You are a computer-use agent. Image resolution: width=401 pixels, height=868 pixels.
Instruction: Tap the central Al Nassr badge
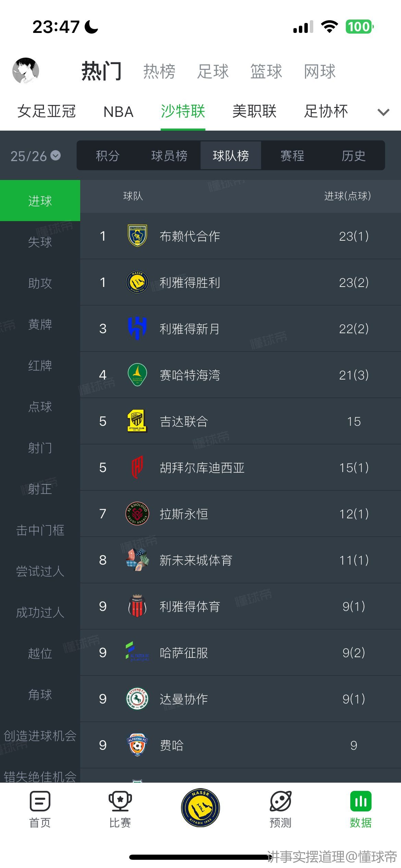point(200,807)
